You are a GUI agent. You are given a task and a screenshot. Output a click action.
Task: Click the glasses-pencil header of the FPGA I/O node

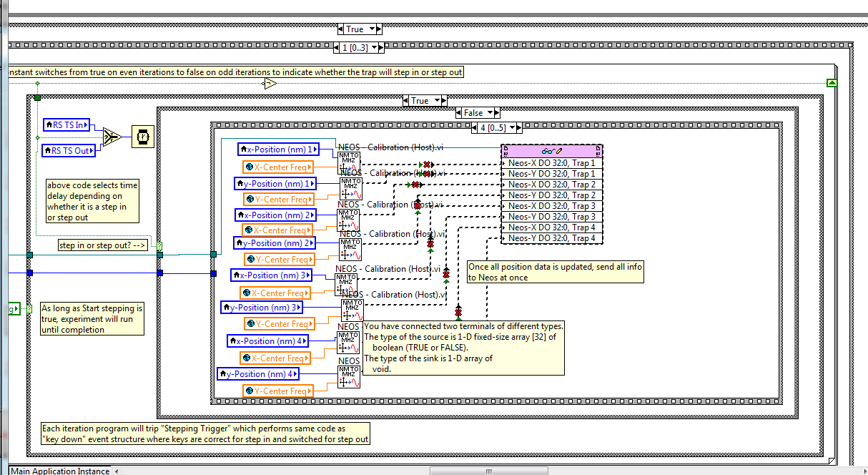point(551,151)
